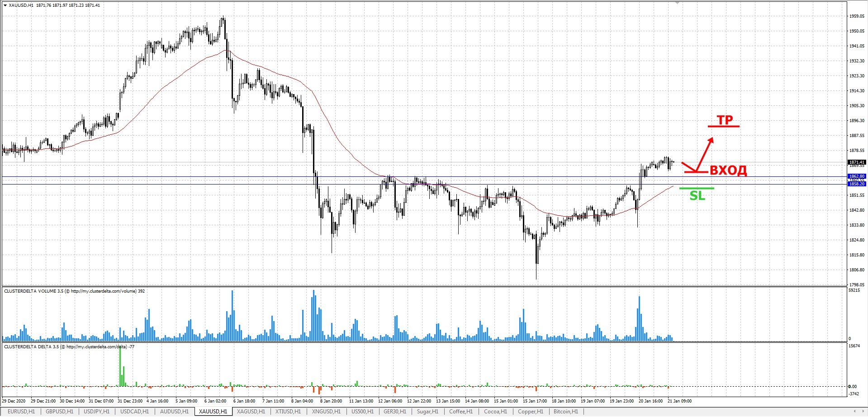Image resolution: width=868 pixels, height=417 pixels.
Task: Click the 15 Jan 17:00 time axis label
Action: (535, 401)
